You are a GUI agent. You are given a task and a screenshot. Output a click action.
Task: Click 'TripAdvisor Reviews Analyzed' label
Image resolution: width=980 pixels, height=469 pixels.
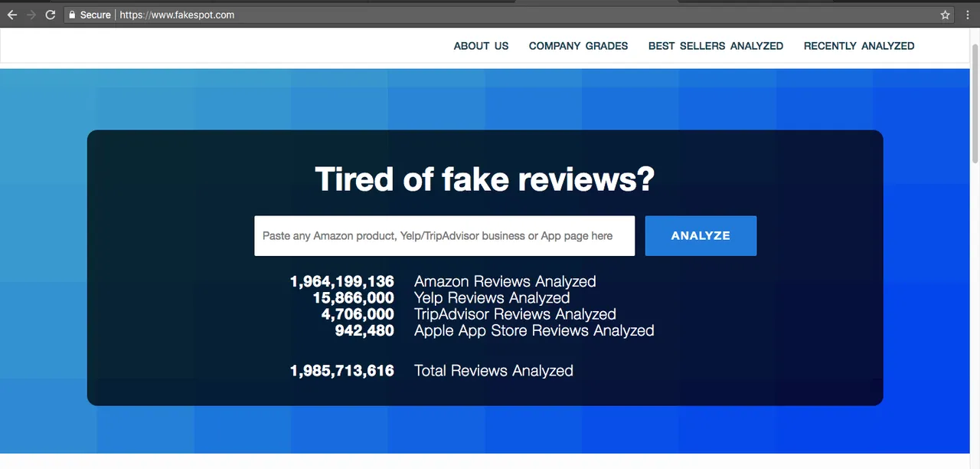[515, 314]
